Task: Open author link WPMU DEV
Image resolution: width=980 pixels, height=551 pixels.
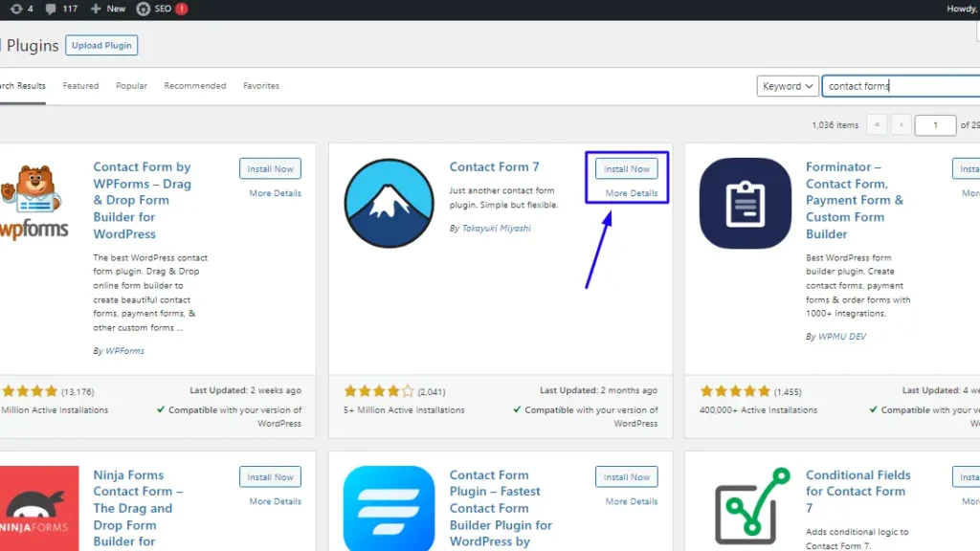Action: coord(842,336)
